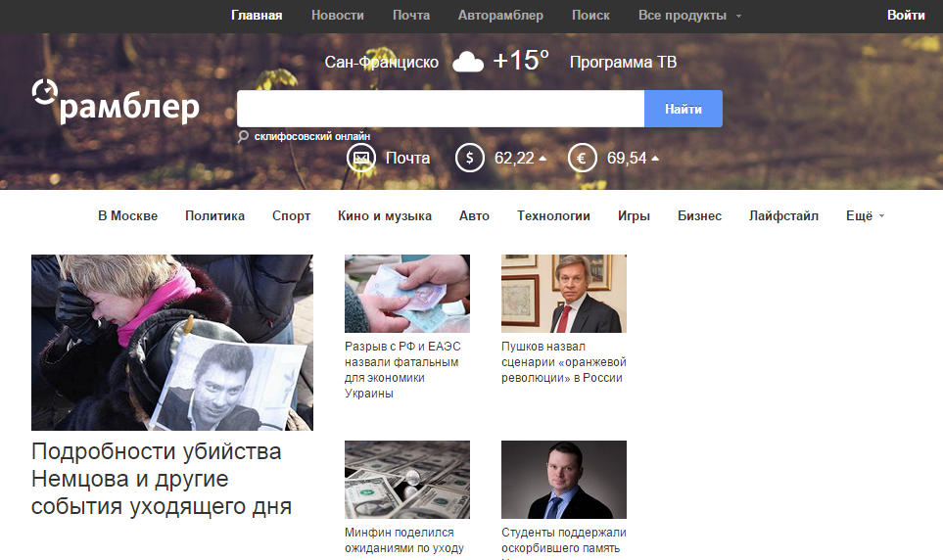Click the magnifier icon beside склифосовский онлайн

243,136
